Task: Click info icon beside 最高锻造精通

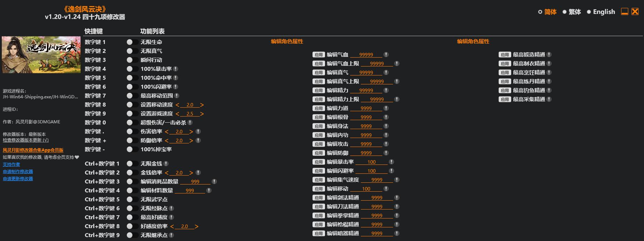Action: [x=549, y=54]
